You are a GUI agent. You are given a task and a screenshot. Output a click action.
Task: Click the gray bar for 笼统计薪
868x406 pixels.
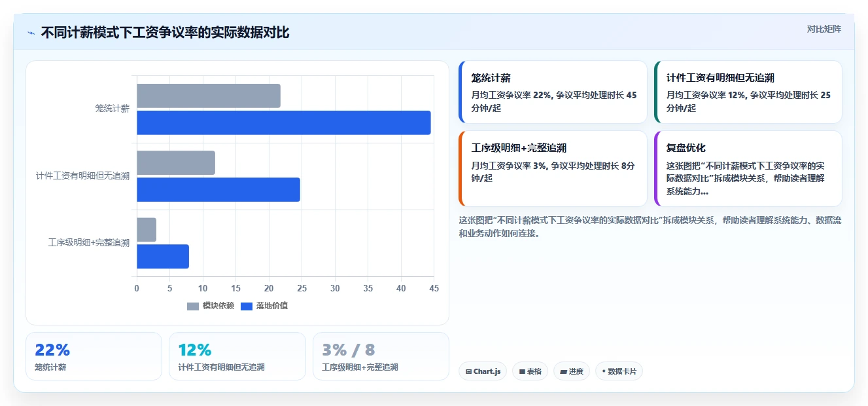click(x=209, y=96)
